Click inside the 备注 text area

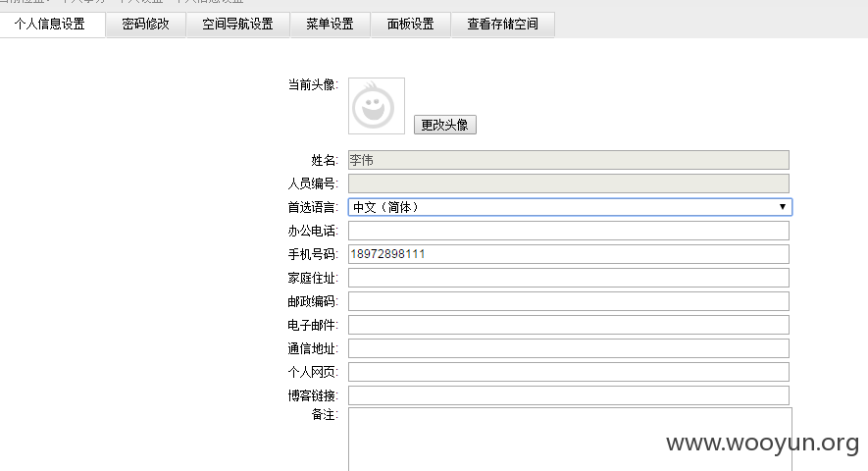(570, 440)
